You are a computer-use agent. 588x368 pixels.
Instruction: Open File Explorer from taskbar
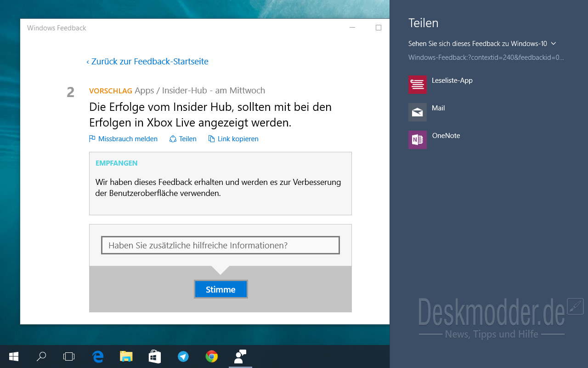pyautogui.click(x=126, y=356)
